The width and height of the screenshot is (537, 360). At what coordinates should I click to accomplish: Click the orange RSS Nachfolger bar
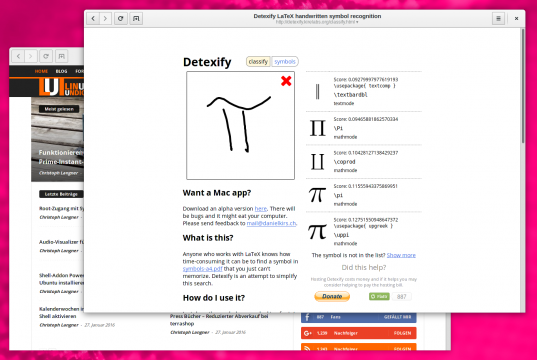[x=359, y=347]
